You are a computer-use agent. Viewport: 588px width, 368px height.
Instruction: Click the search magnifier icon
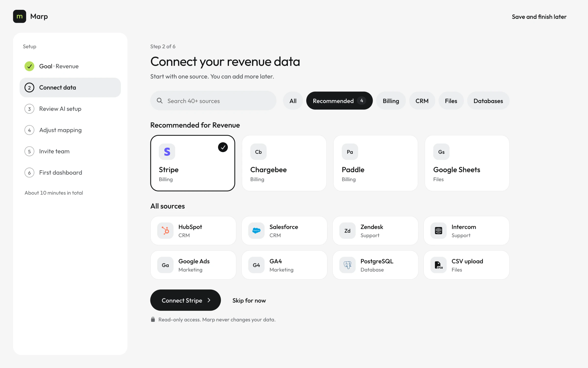(x=159, y=101)
